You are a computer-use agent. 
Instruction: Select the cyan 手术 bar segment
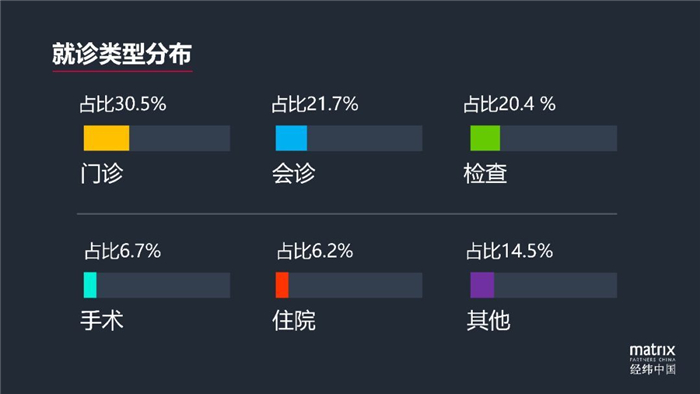pos(90,285)
